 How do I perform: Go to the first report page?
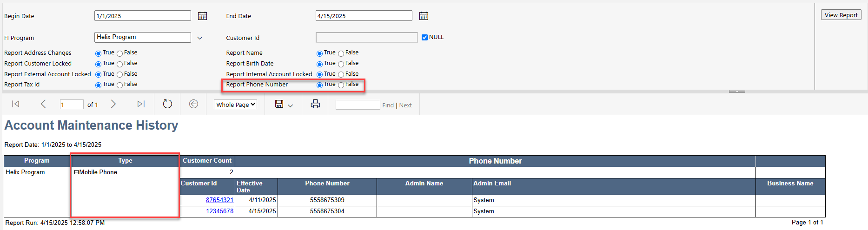(15, 104)
